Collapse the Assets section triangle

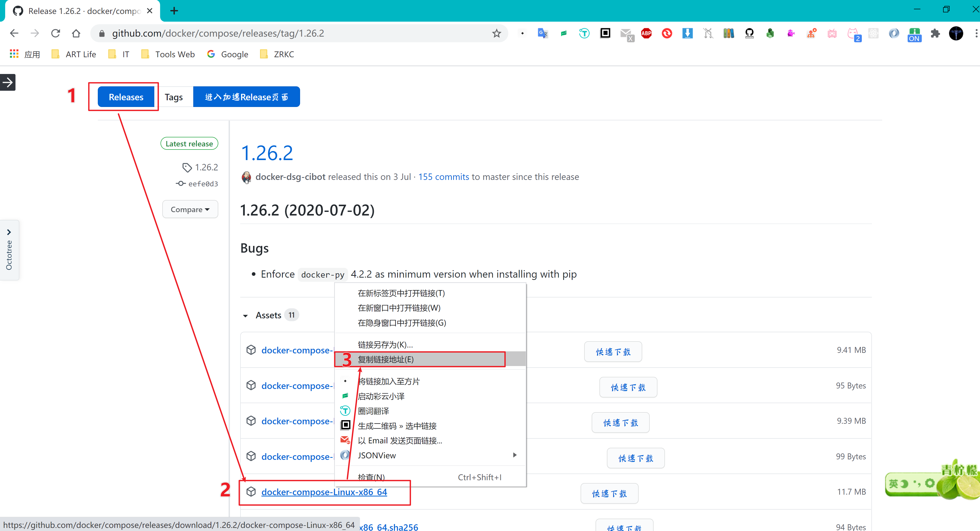(245, 316)
